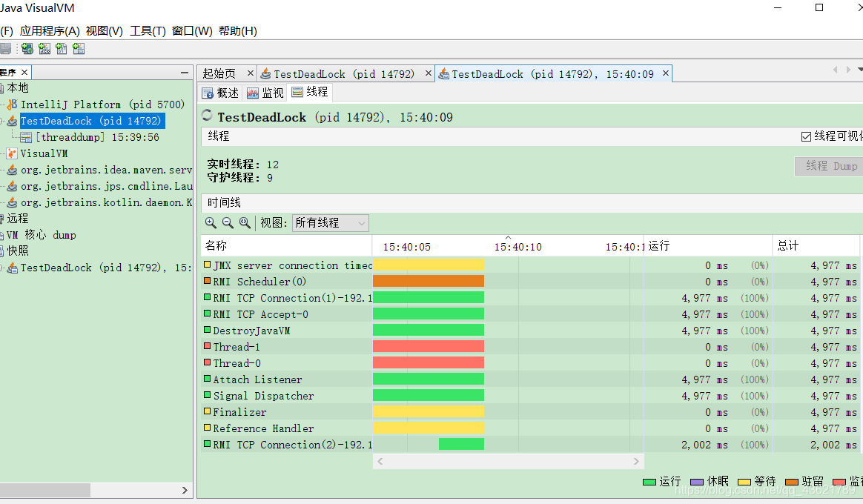Image resolution: width=863 pixels, height=504 pixels.
Task: Close the TestDeadLock 15:40:09 snapshot tab
Action: click(665, 73)
